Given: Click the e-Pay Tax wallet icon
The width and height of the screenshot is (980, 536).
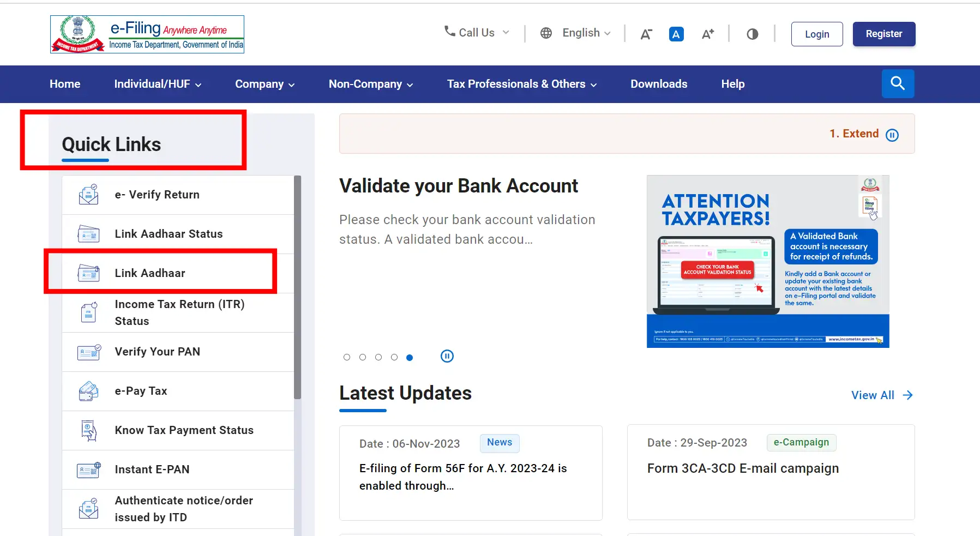Looking at the screenshot, I should coord(88,391).
